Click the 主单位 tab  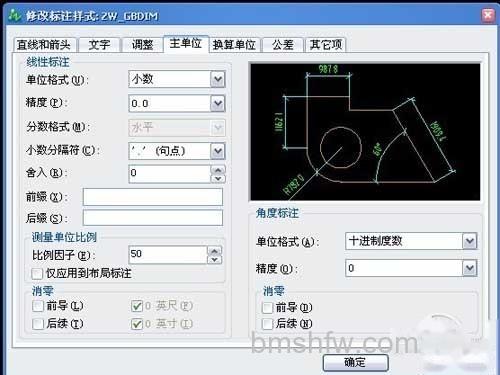pos(186,44)
